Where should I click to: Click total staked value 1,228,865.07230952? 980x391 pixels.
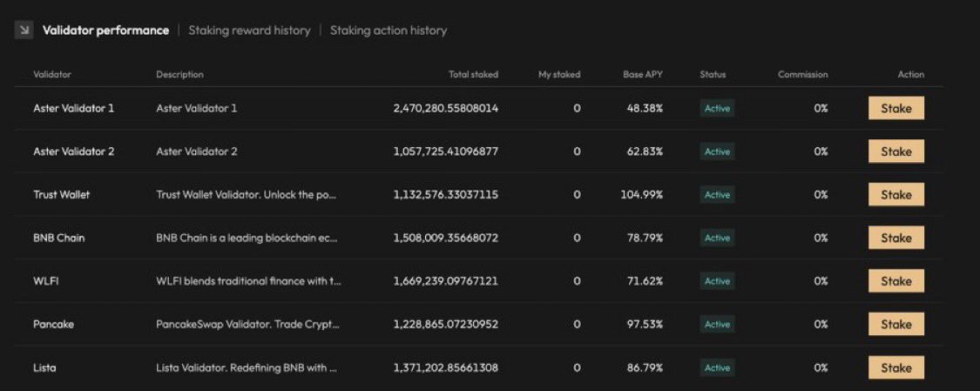point(446,324)
